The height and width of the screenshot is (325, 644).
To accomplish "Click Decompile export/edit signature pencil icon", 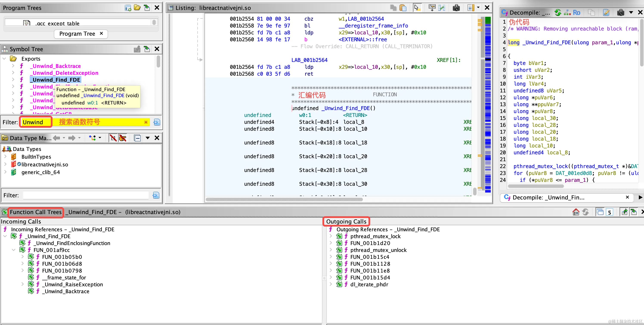I will (606, 12).
